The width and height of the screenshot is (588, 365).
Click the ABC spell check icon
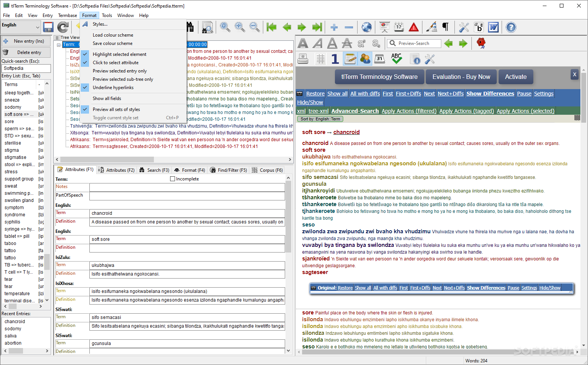[x=397, y=59]
